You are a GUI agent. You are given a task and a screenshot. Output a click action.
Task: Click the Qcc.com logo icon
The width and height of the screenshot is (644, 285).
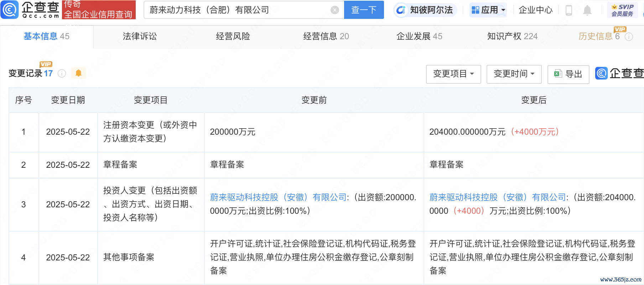click(x=10, y=10)
